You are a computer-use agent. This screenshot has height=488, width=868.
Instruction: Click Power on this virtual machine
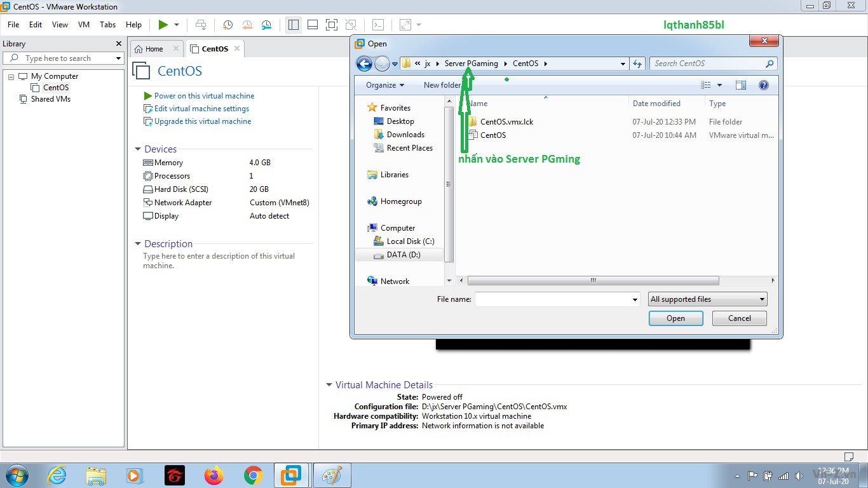pos(204,96)
